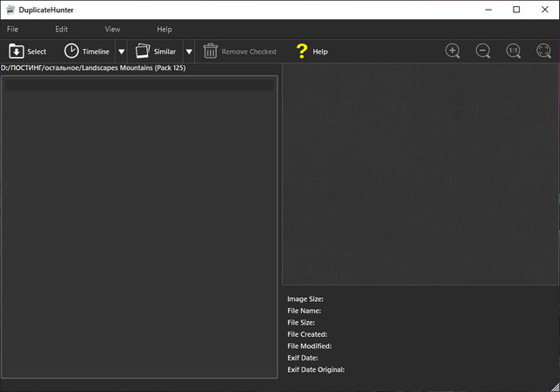Screen dimensions: 560x392
Task: Click the Similar images stack icon
Action: coord(143,52)
